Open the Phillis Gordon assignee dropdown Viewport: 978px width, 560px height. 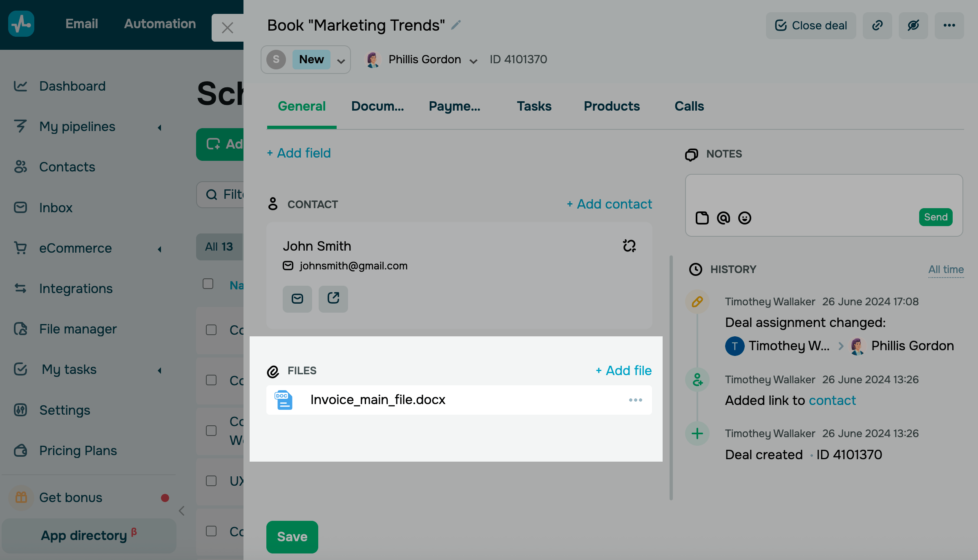(473, 61)
